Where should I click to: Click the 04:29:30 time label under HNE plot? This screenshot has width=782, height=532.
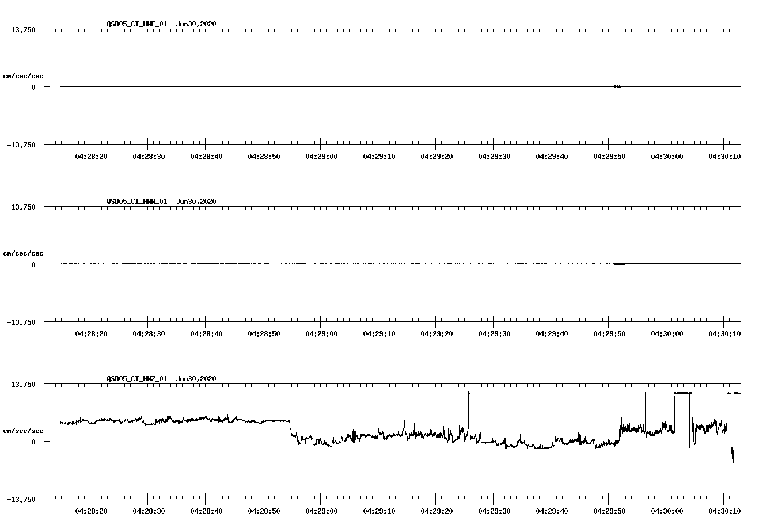click(494, 157)
